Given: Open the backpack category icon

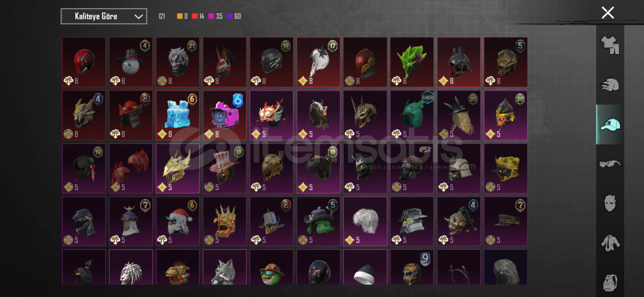Looking at the screenshot, I should (610, 282).
